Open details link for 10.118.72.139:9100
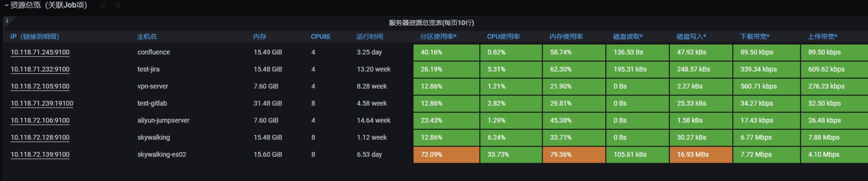Screen dimensions: 868x181 pos(40,154)
